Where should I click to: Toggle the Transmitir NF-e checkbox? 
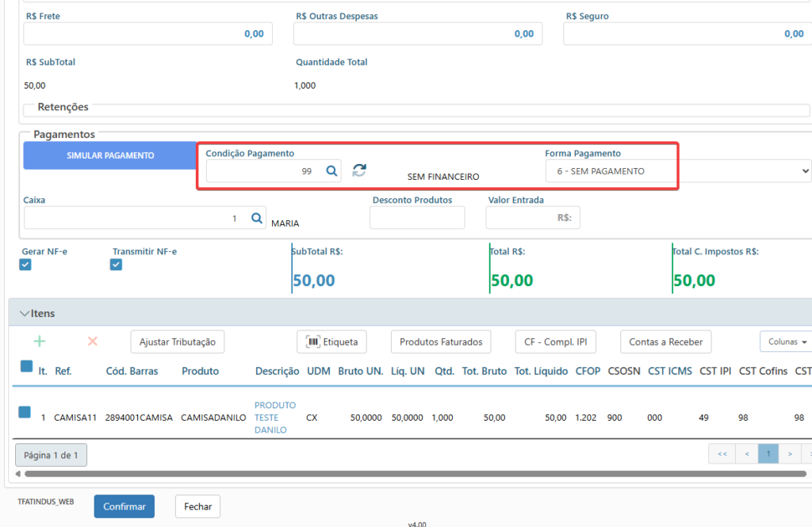click(116, 265)
